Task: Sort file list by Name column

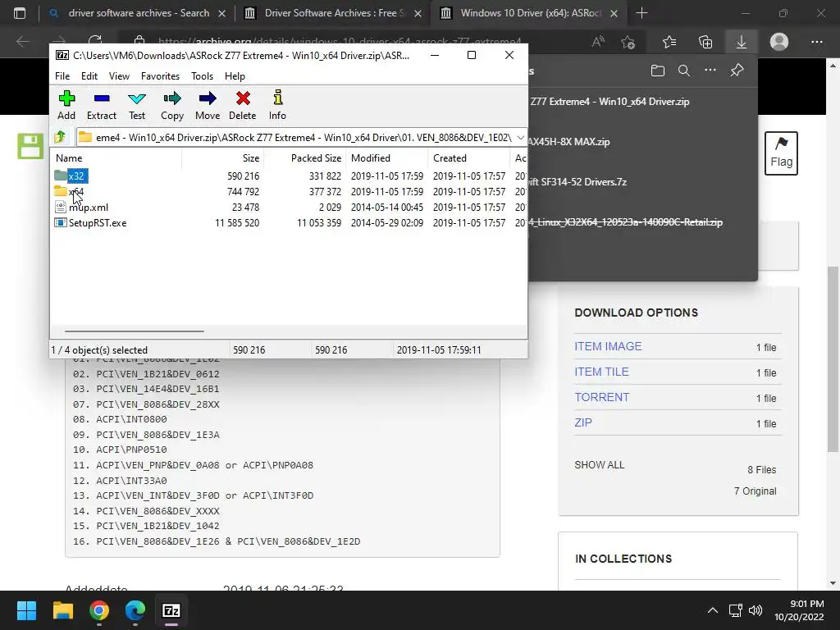Action: tap(116, 158)
